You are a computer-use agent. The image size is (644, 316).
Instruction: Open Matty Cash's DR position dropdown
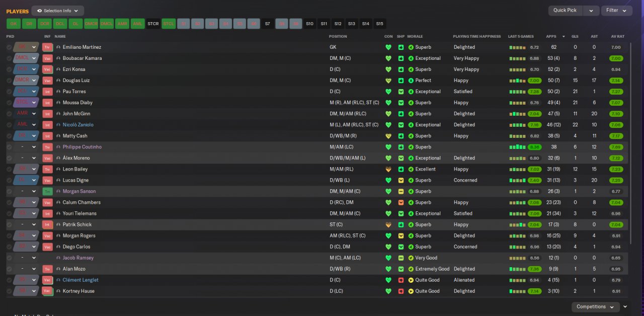click(x=26, y=136)
